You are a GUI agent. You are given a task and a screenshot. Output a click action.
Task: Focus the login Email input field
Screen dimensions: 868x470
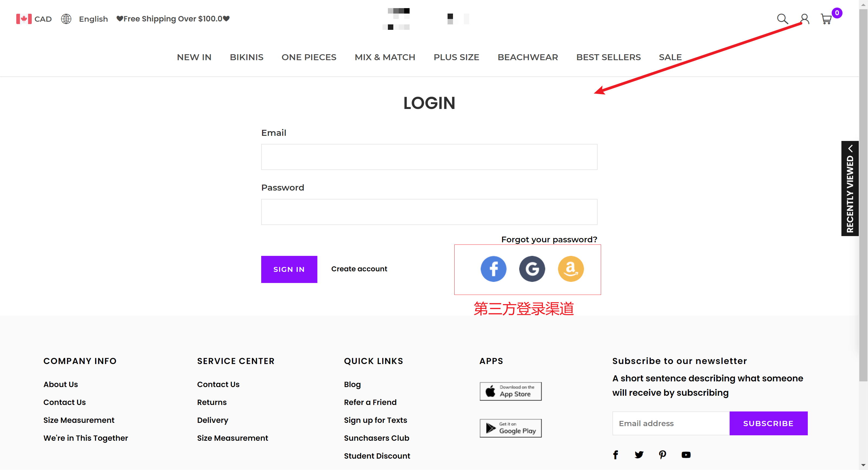coord(429,157)
